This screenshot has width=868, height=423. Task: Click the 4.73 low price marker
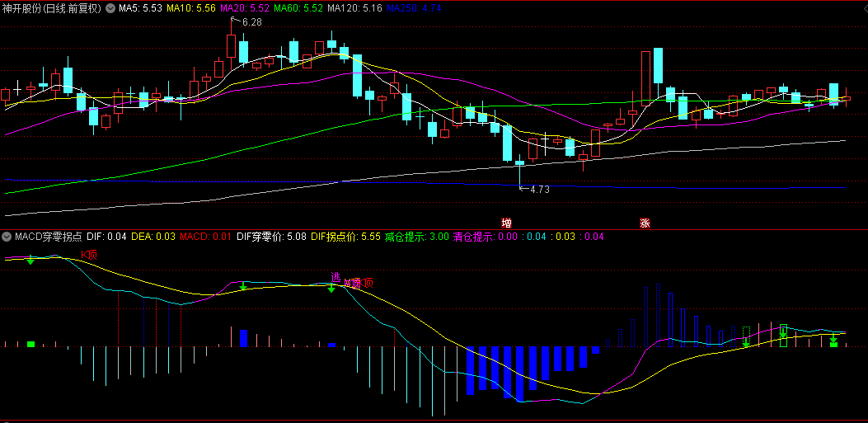pos(539,190)
